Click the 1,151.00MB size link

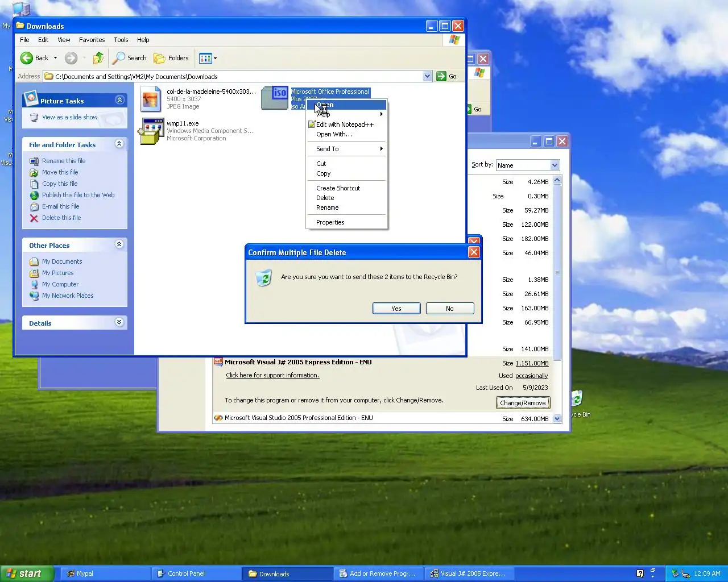click(532, 363)
